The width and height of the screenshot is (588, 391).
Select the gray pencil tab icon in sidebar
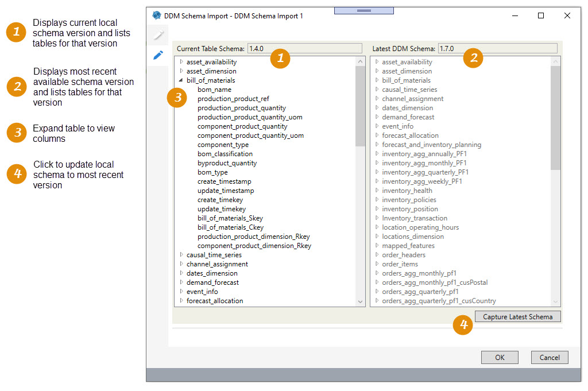[158, 35]
